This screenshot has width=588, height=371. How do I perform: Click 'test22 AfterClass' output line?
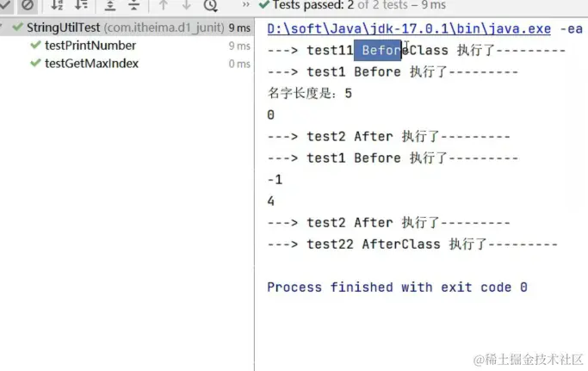412,244
